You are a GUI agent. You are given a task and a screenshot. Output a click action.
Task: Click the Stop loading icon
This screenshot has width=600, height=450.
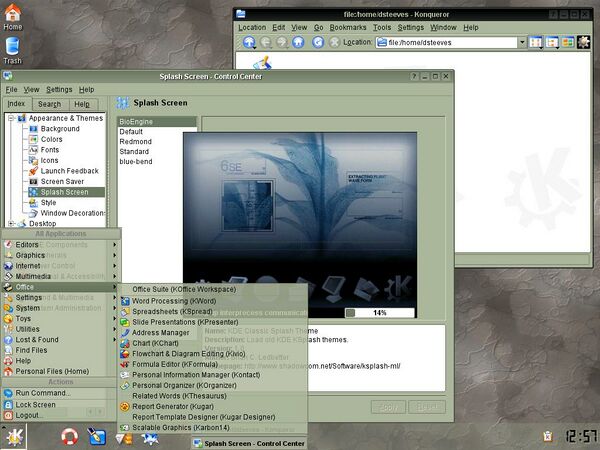[334, 42]
